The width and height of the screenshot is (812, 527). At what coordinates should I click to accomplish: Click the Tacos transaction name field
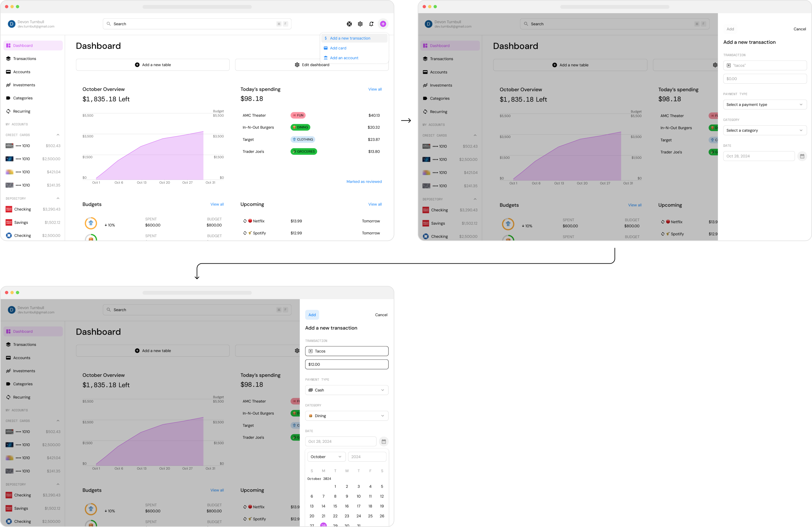click(347, 351)
